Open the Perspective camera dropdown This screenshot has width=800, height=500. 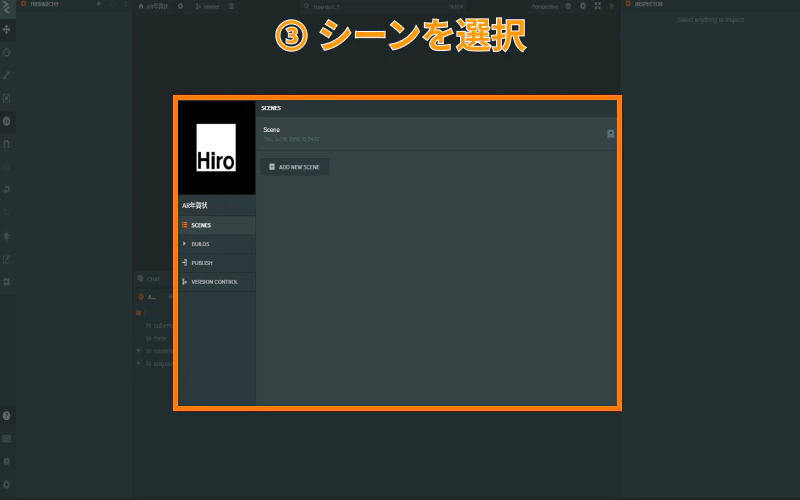point(545,7)
